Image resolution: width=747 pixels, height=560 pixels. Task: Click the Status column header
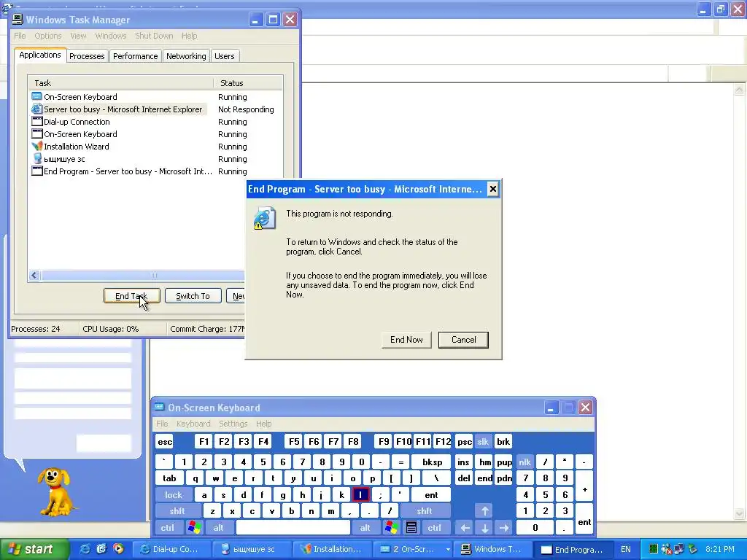coord(248,83)
